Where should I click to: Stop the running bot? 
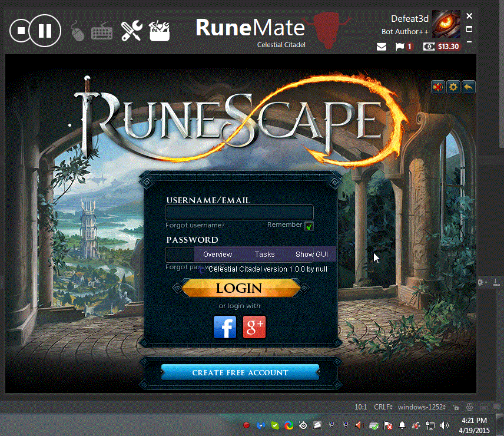coord(22,31)
